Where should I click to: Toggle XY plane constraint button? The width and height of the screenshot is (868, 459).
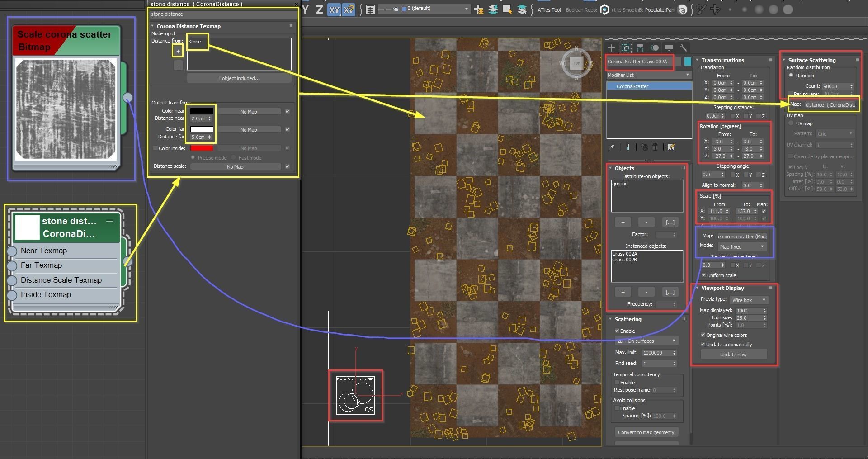tap(334, 9)
